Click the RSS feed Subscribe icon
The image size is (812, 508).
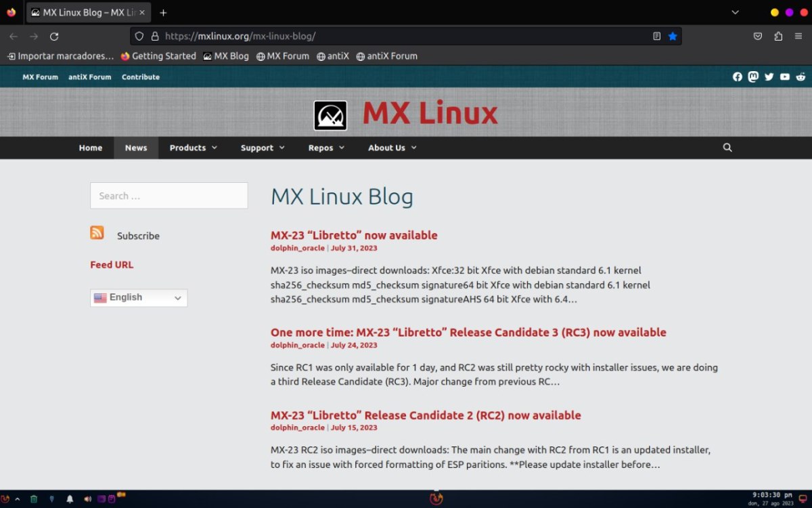pos(97,233)
